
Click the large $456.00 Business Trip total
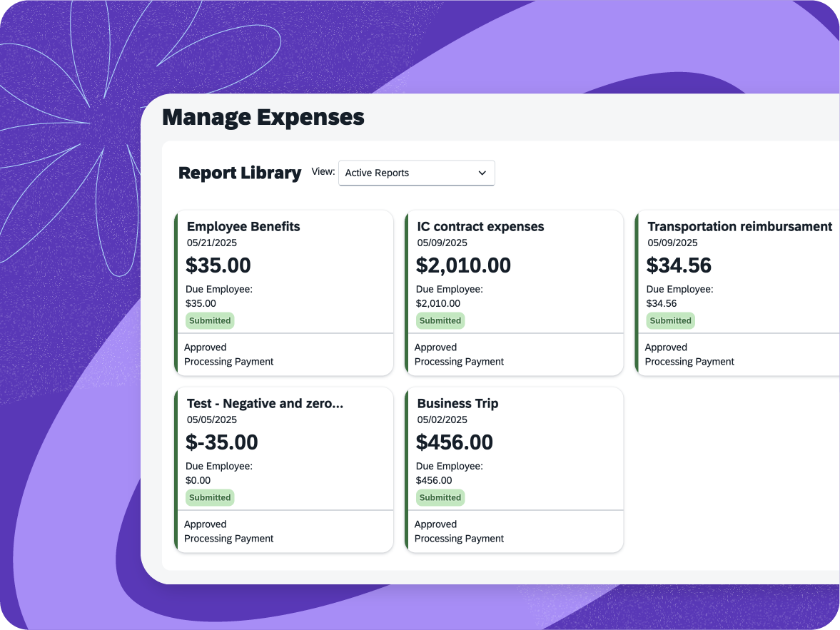(x=454, y=442)
